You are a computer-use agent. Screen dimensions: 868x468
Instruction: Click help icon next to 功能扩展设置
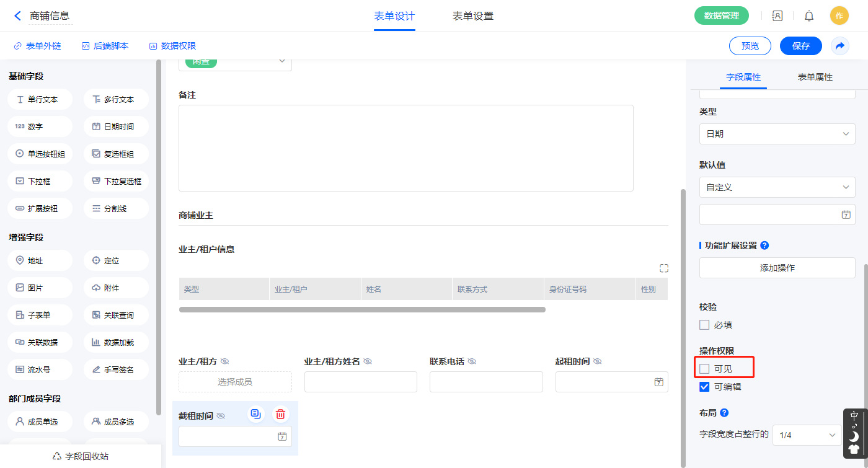[764, 245]
